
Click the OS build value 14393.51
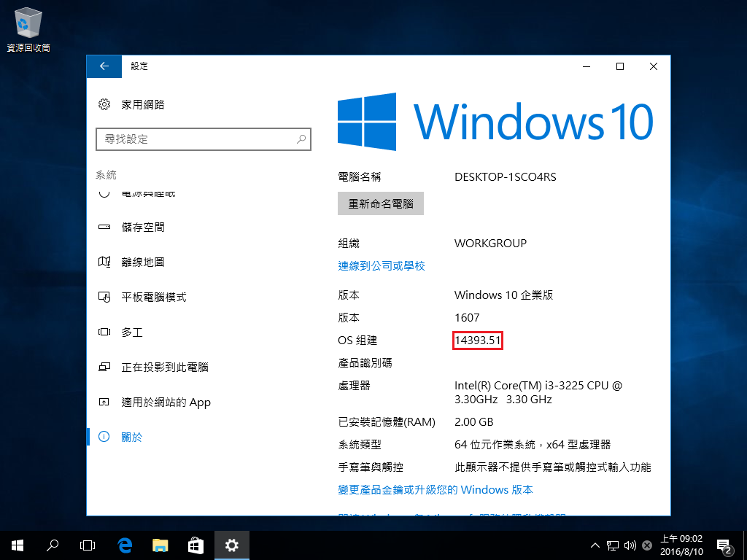[x=477, y=341]
